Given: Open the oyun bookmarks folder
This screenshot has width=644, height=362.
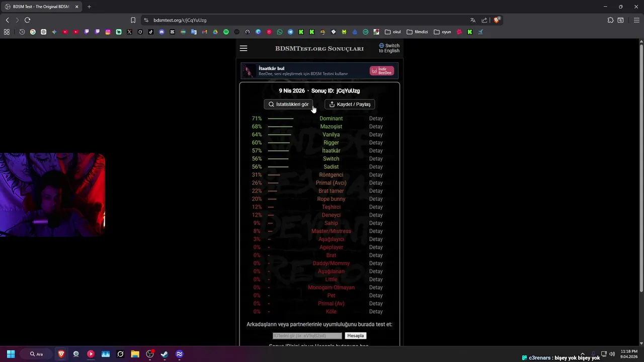Looking at the screenshot, I should click(443, 32).
